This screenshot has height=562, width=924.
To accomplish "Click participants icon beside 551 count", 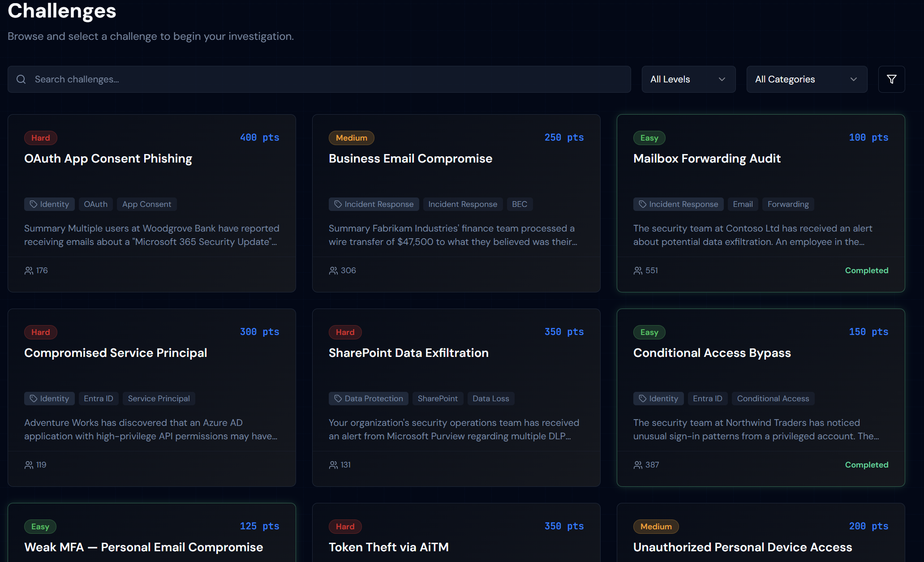I will [x=638, y=270].
